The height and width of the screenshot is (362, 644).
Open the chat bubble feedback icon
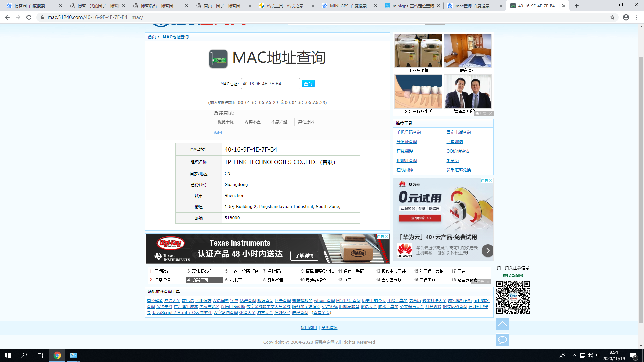(x=502, y=340)
